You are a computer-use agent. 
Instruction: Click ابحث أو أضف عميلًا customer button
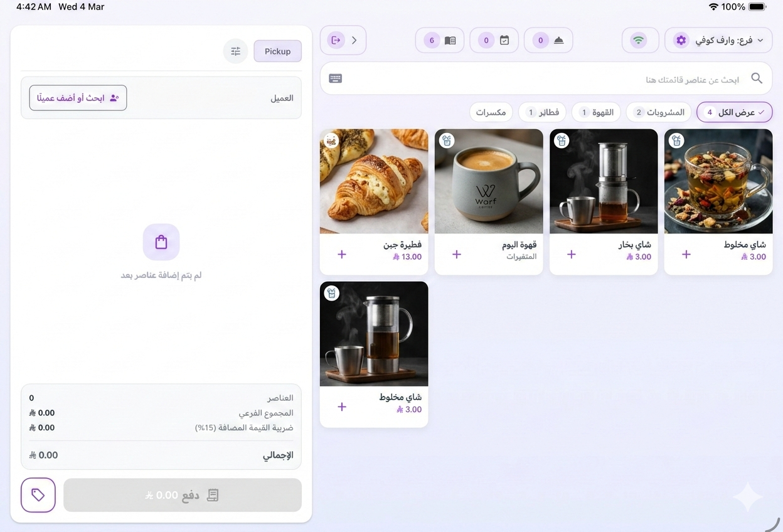[x=78, y=98]
